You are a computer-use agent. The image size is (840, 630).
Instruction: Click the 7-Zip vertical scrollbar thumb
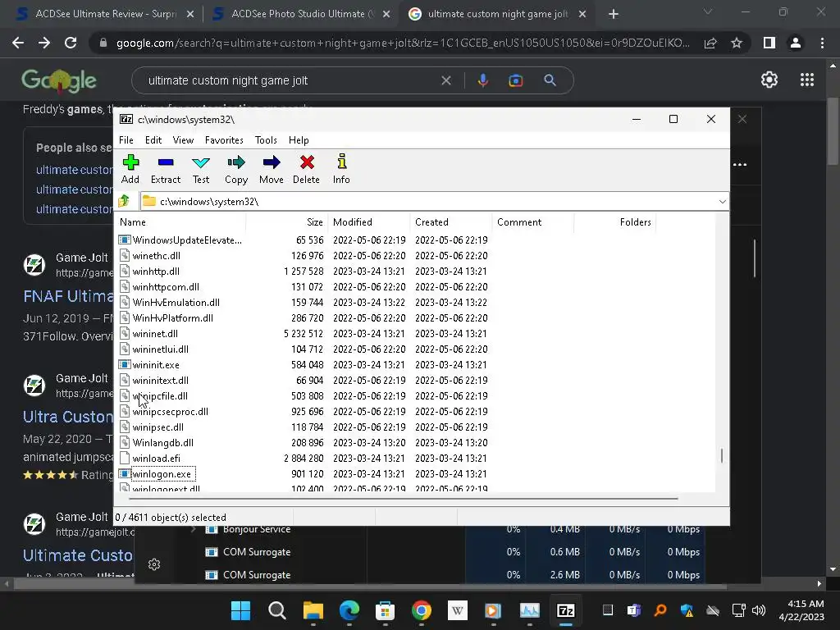[x=722, y=456]
